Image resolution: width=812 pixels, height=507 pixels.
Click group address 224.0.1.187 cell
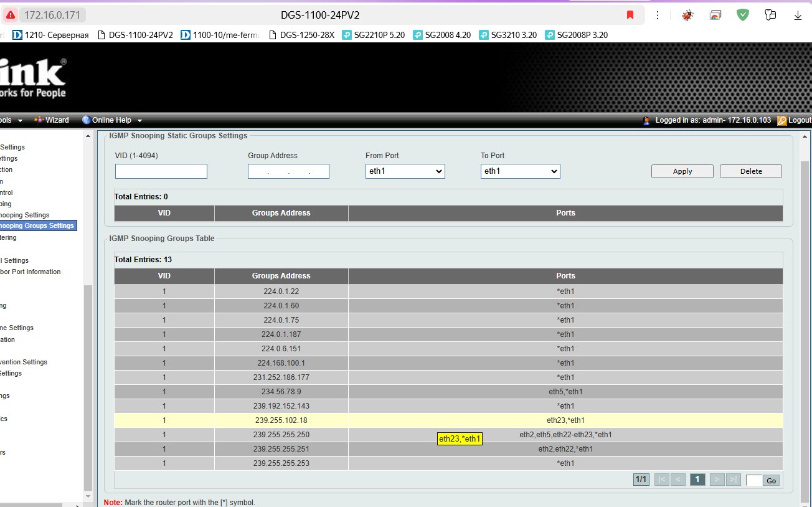281,334
